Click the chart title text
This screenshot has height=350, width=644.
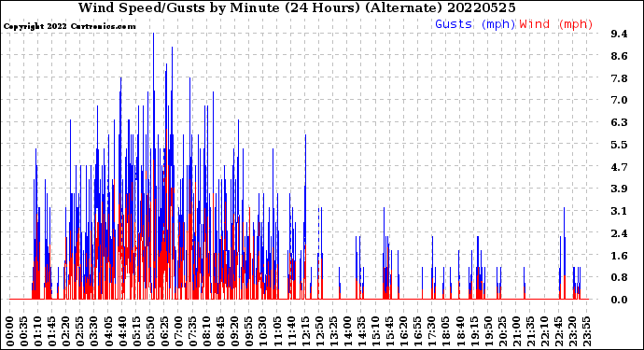pos(297,7)
